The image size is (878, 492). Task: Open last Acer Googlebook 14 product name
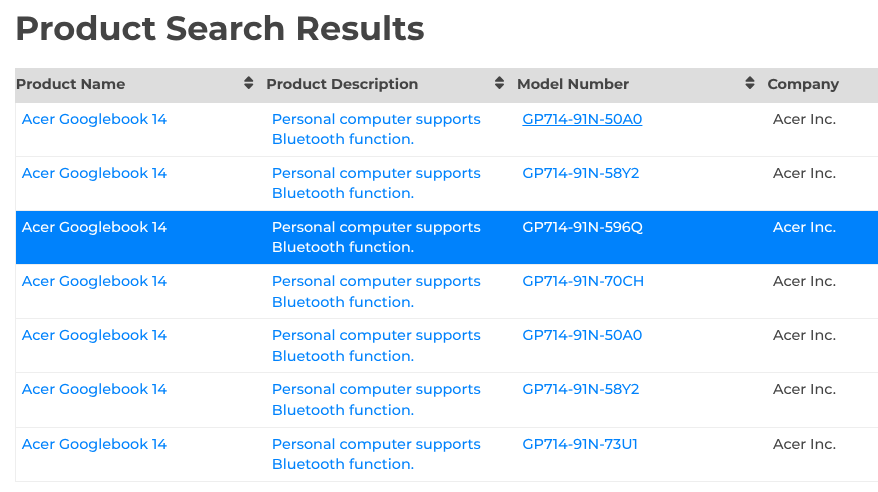[94, 444]
